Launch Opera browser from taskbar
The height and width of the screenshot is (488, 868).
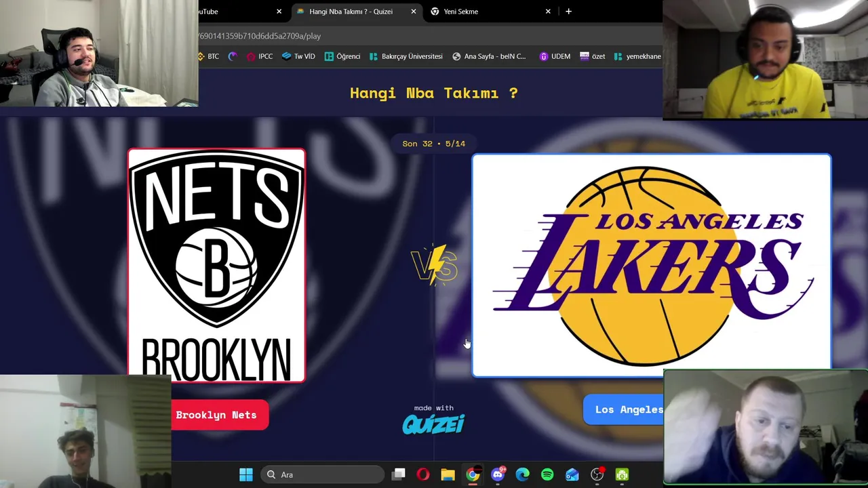coord(423,474)
